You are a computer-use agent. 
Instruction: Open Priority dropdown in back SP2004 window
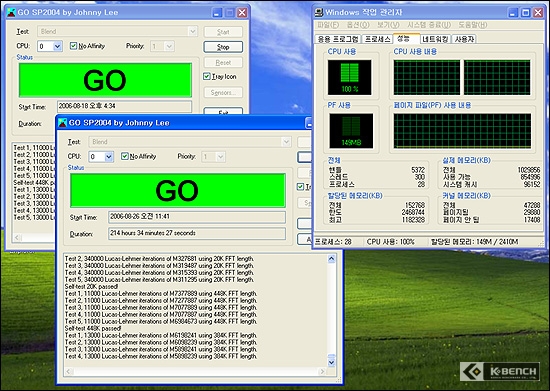coord(169,46)
